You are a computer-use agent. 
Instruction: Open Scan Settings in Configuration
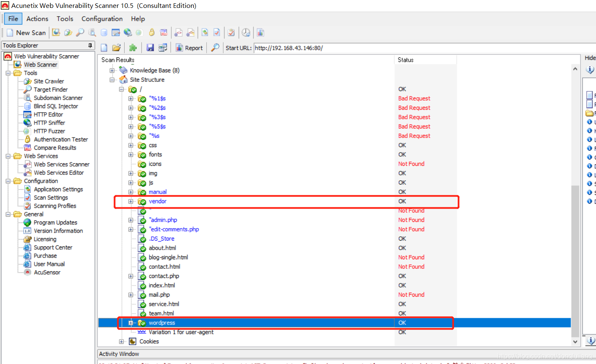[51, 198]
